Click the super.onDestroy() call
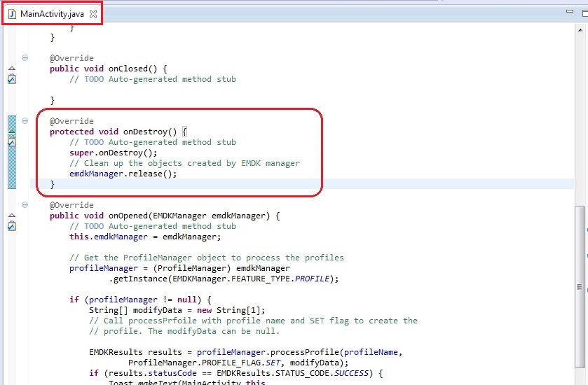Image resolution: width=588 pixels, height=385 pixels. (113, 153)
